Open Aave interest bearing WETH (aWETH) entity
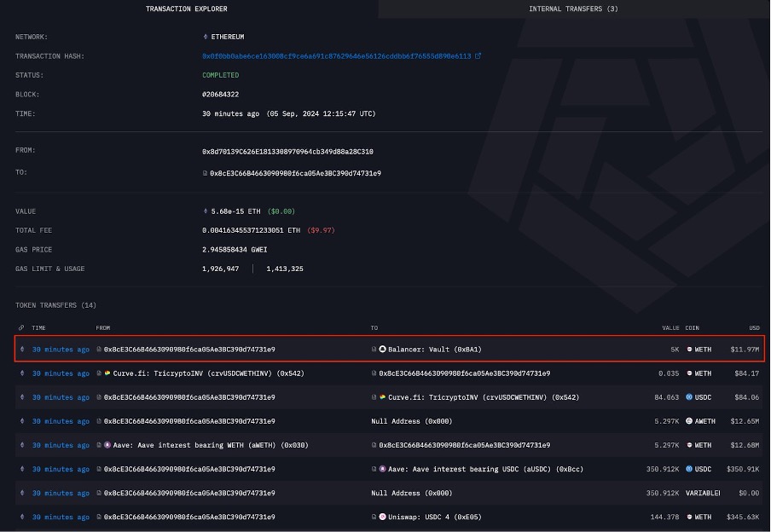The width and height of the screenshot is (771, 532). click(211, 445)
